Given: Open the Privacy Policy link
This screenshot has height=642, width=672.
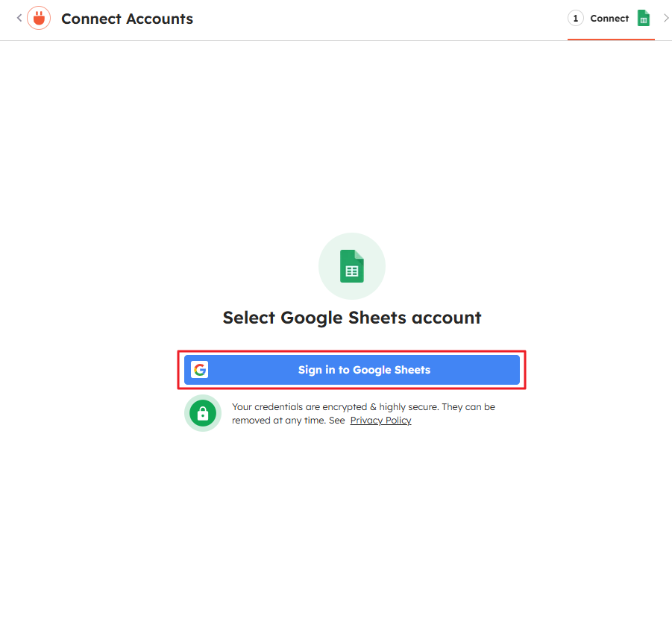Looking at the screenshot, I should pyautogui.click(x=380, y=421).
